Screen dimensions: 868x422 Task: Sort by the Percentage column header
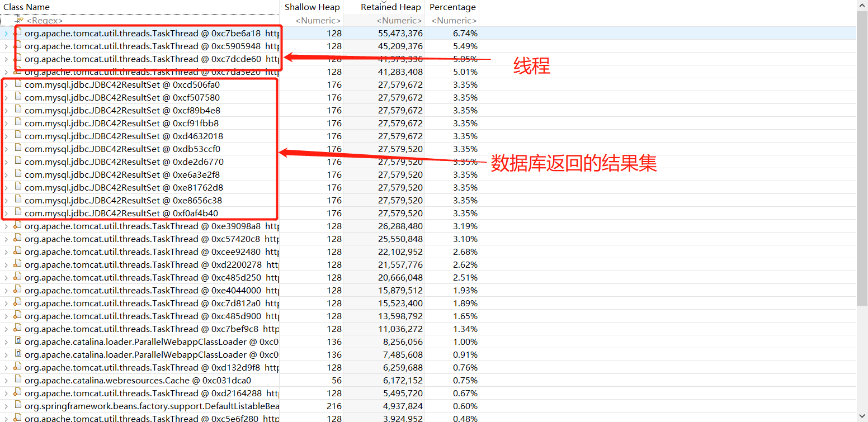point(452,7)
